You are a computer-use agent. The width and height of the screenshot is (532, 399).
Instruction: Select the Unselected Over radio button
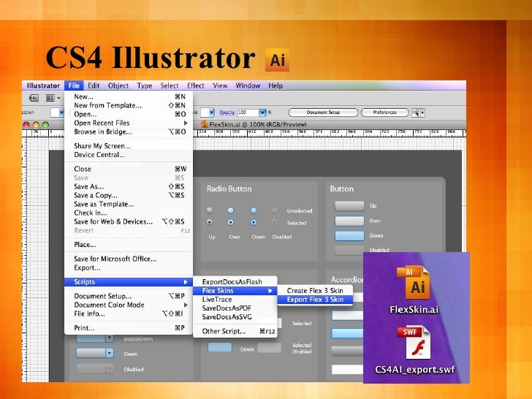coord(231,210)
